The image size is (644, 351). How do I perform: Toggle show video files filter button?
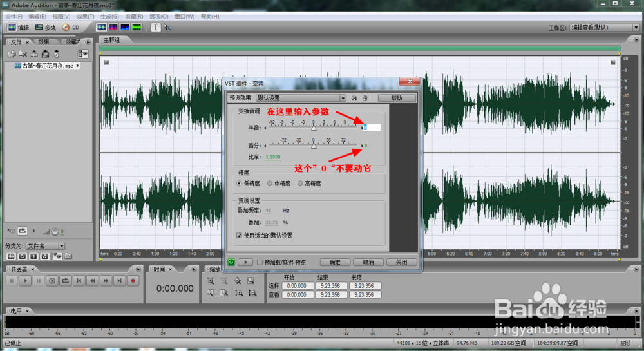(x=33, y=256)
